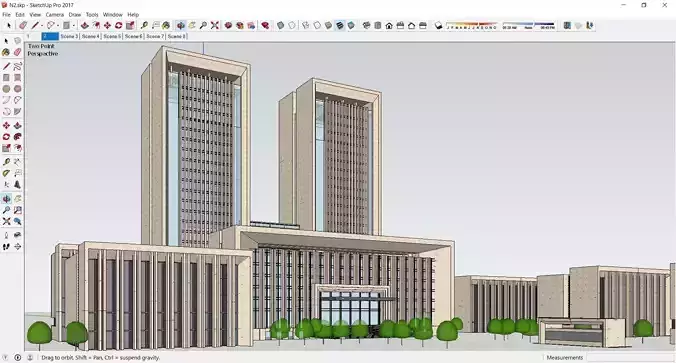Click Zoom Extents in the top toolbar
Screen dimensions: 676x363
[215, 25]
